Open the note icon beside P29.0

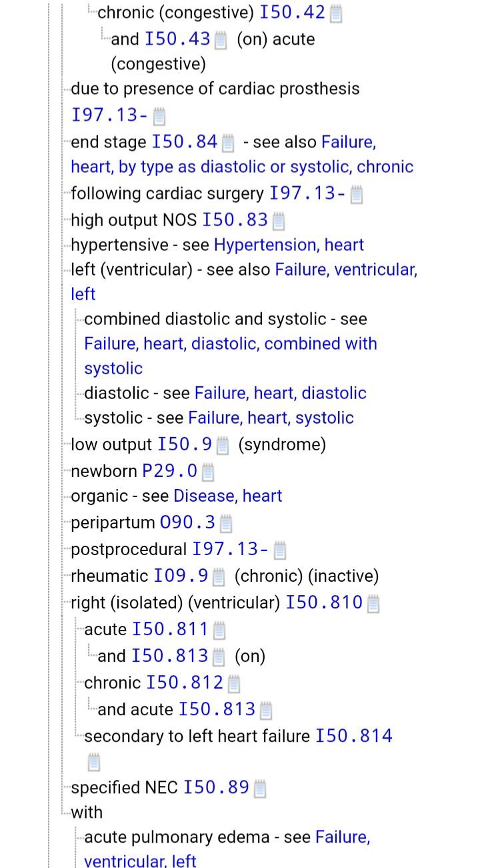208,472
